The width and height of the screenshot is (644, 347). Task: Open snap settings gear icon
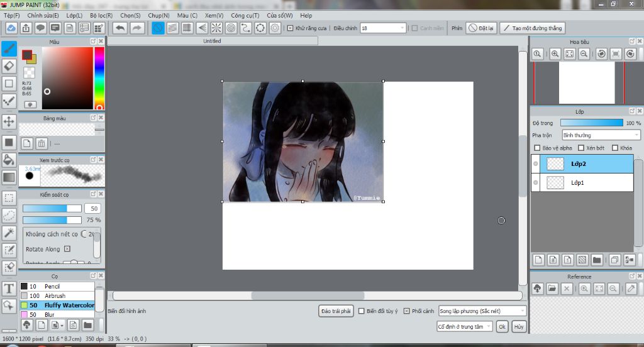pos(275,28)
